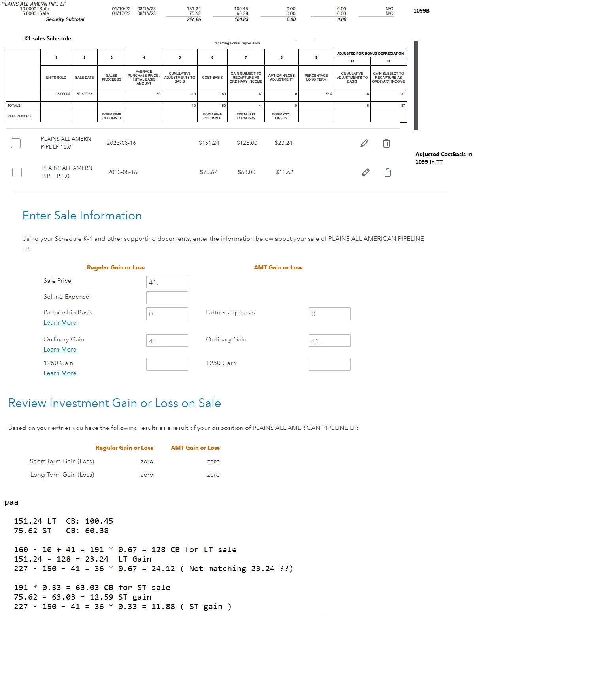
Task: Click the 2023-08-16 date of PIPL LP 10.0
Action: coord(121,143)
